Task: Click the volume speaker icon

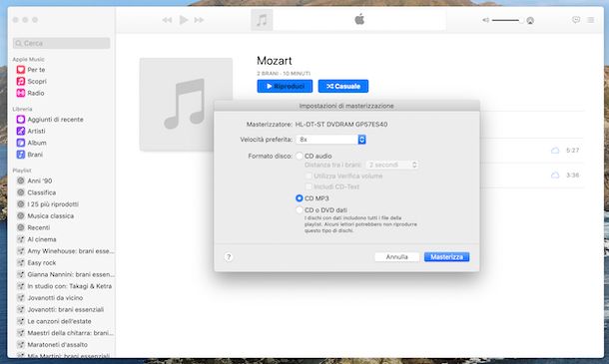Action: tap(485, 20)
